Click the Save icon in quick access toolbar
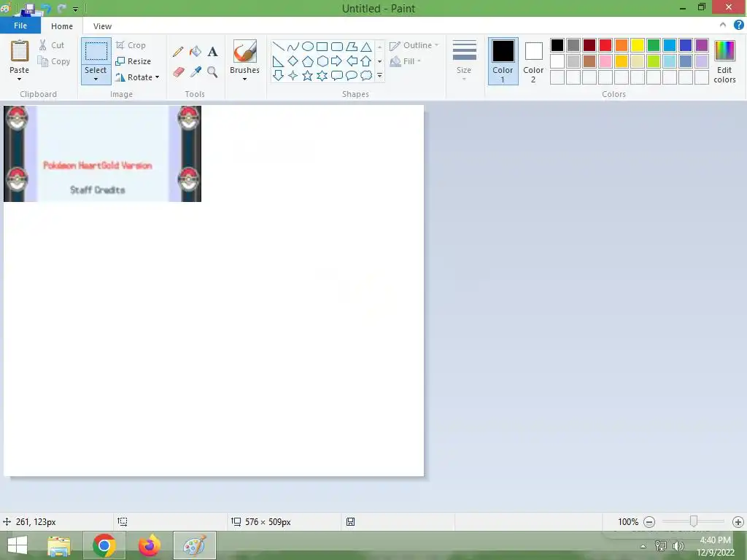747x560 pixels. (29, 8)
